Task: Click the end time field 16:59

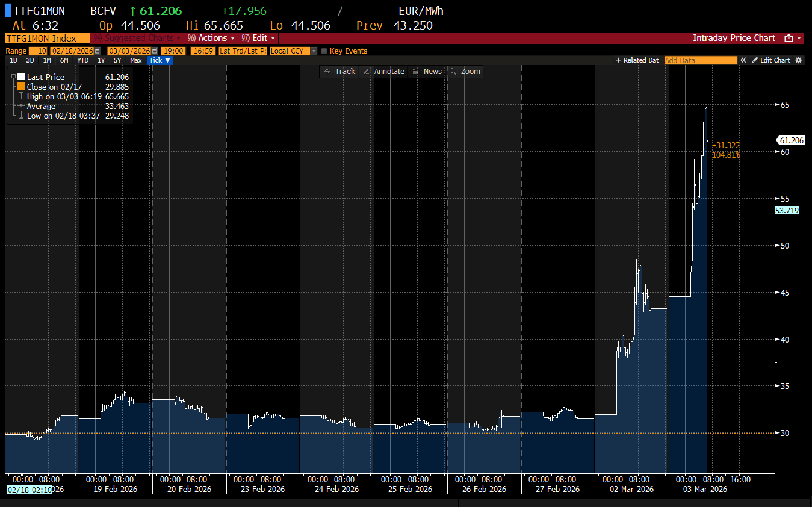Action: (x=203, y=51)
